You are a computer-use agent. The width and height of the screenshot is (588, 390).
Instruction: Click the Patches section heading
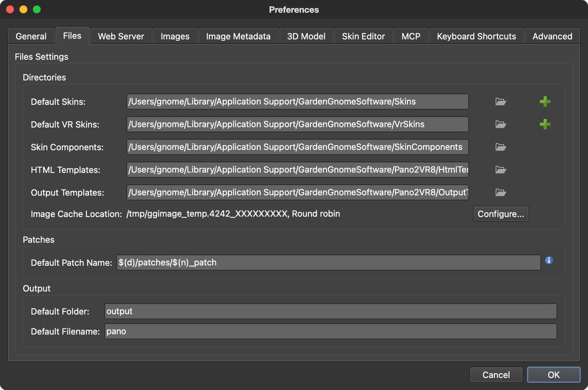[39, 240]
